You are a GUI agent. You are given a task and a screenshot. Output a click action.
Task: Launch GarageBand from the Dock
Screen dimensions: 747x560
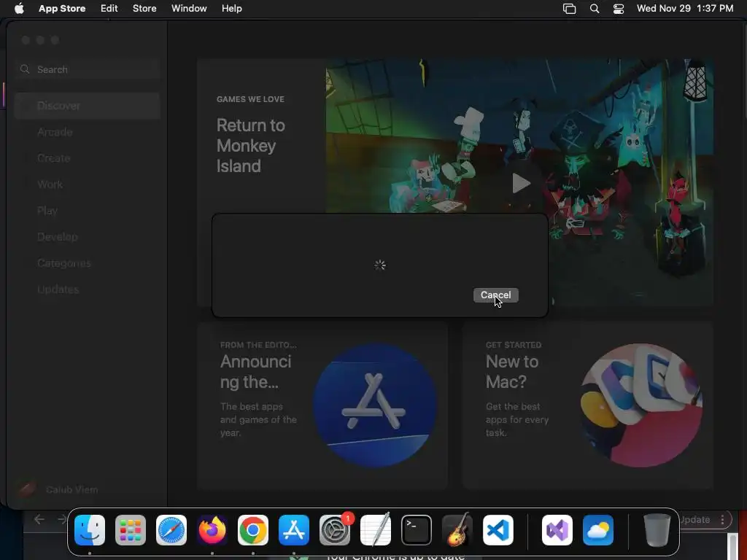(457, 530)
